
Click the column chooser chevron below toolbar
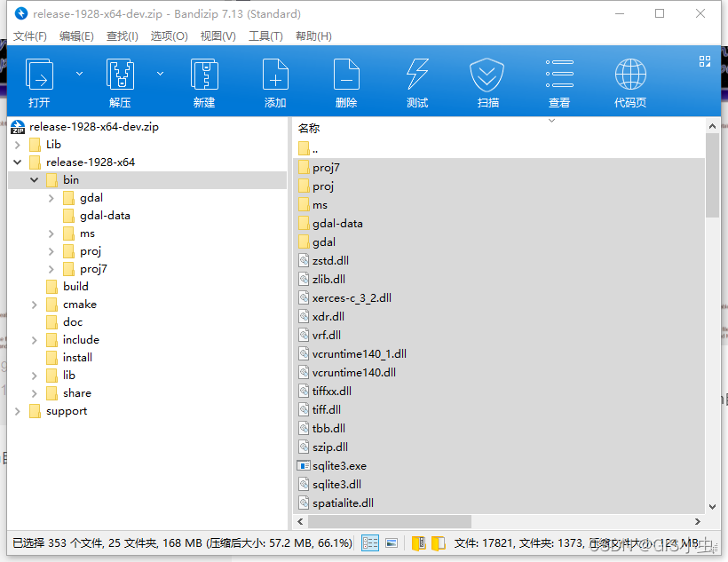coord(551,121)
